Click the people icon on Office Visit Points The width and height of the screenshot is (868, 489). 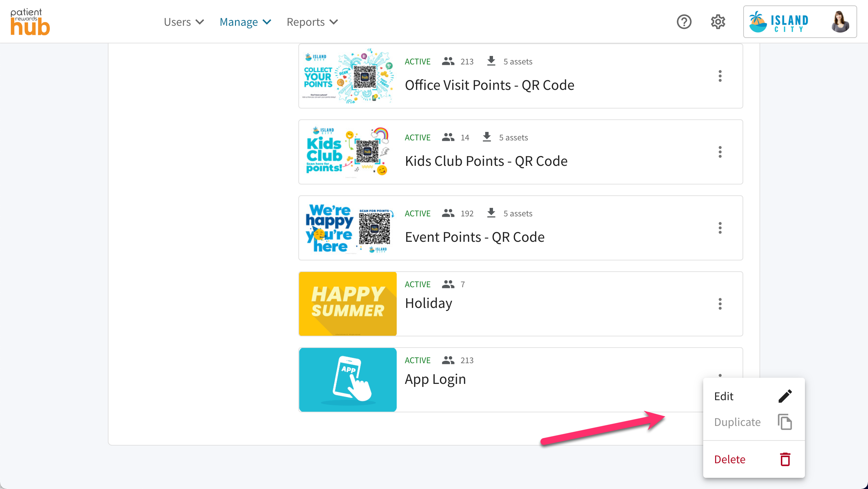[x=448, y=61]
